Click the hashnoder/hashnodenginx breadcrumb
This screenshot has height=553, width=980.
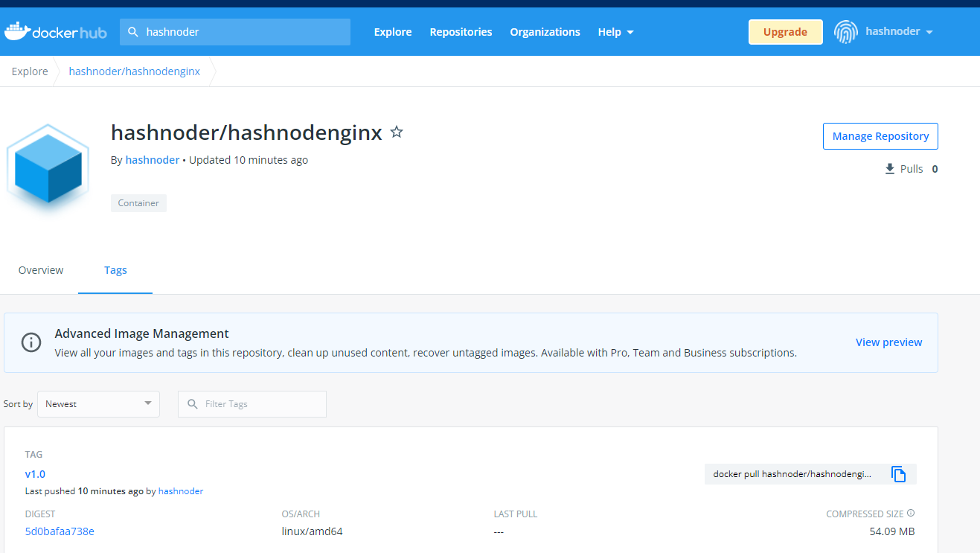click(x=135, y=71)
